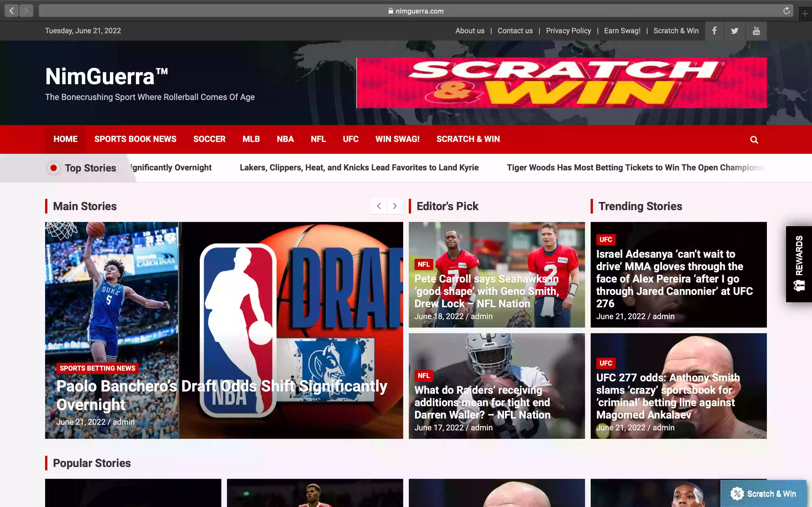Click the browser forward arrow
The width and height of the screenshot is (812, 507).
click(x=26, y=11)
